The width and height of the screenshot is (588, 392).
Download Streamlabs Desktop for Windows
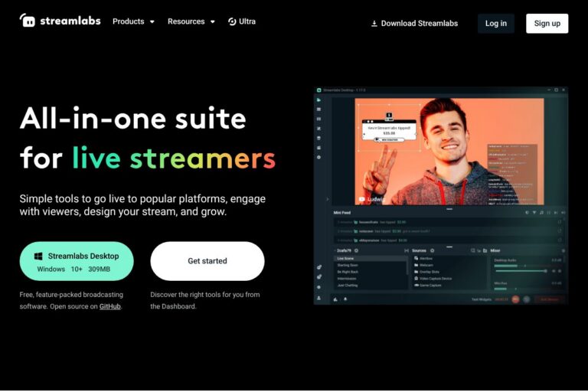pyautogui.click(x=77, y=261)
